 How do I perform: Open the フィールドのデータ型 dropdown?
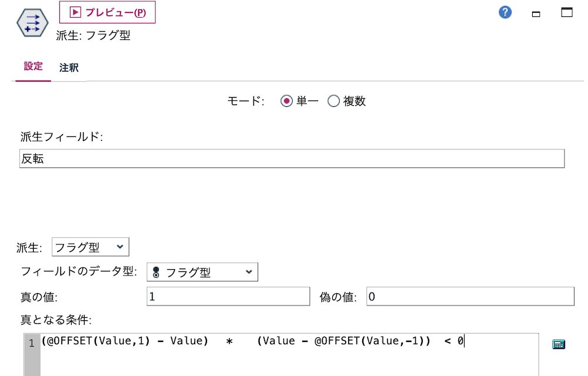coord(202,272)
